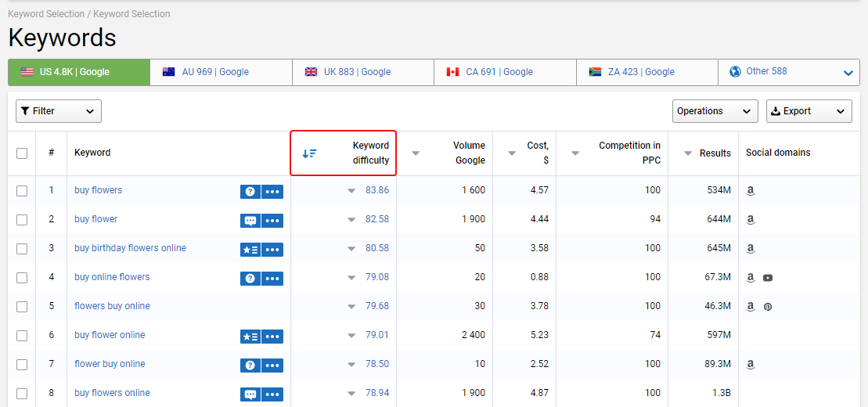Expand difficulty arrow beside 83.86

[351, 191]
